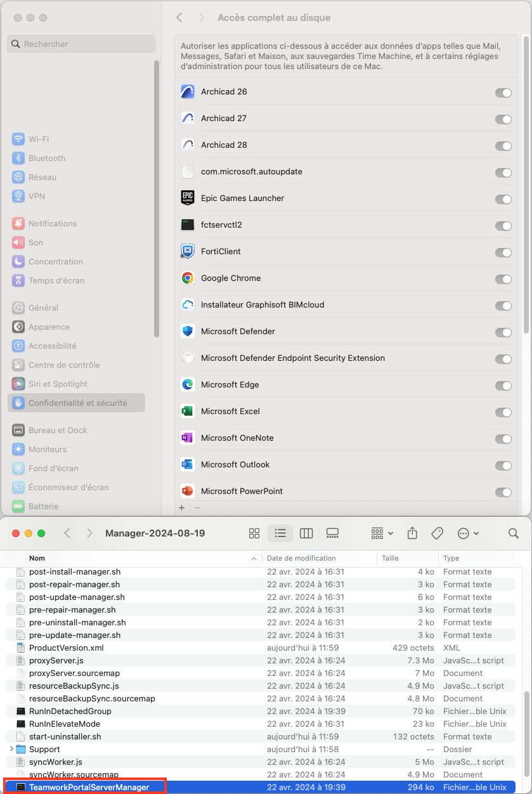Click the Google Chrome app icon
Screen dimensions: 532x794
pos(187,278)
